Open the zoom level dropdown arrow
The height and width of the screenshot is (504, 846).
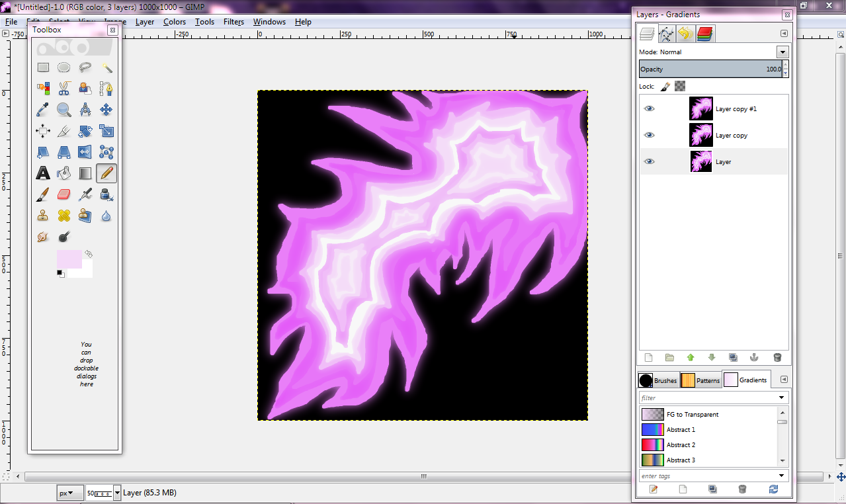tap(117, 493)
